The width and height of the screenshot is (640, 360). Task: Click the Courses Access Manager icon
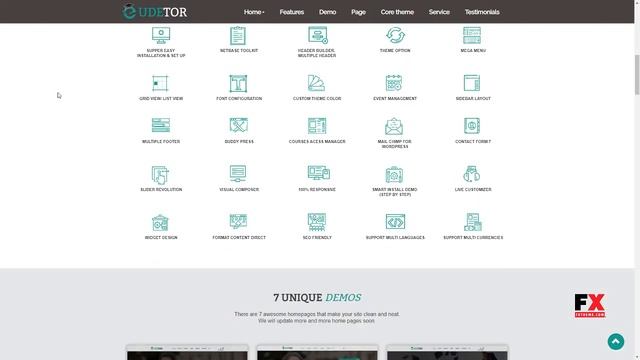point(317,126)
